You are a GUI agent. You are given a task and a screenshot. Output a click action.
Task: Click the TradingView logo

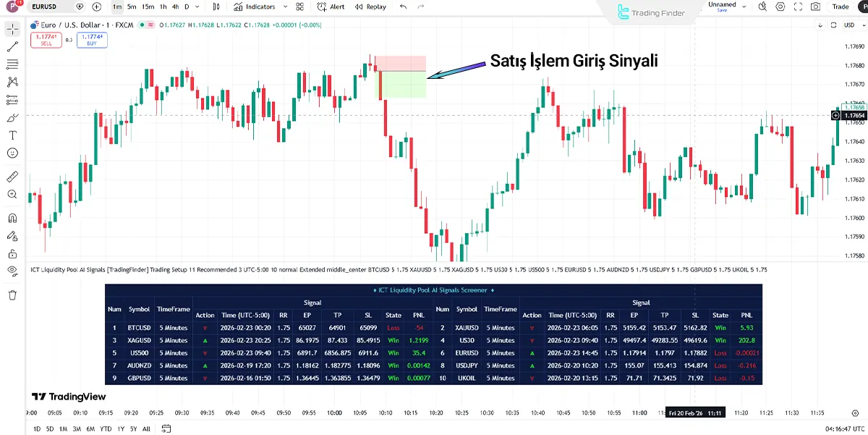click(x=69, y=396)
